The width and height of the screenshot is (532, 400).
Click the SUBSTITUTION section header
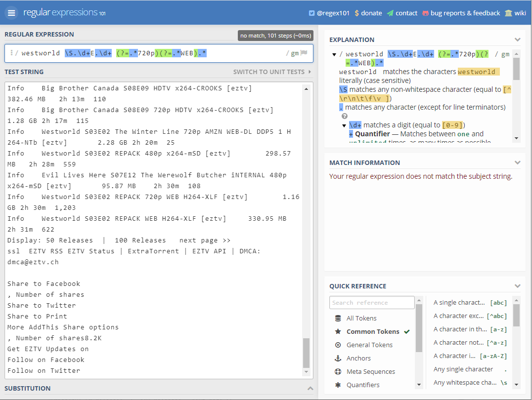pos(28,389)
